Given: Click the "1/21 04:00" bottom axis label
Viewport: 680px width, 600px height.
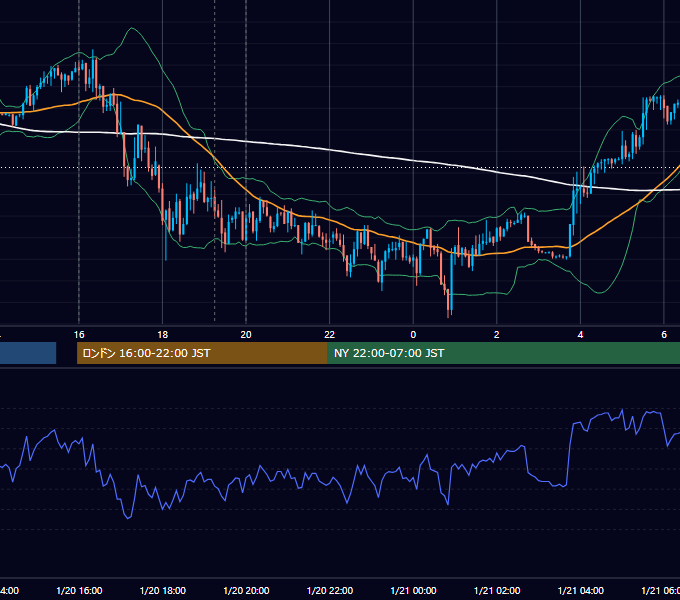Looking at the screenshot, I should pos(581,591).
